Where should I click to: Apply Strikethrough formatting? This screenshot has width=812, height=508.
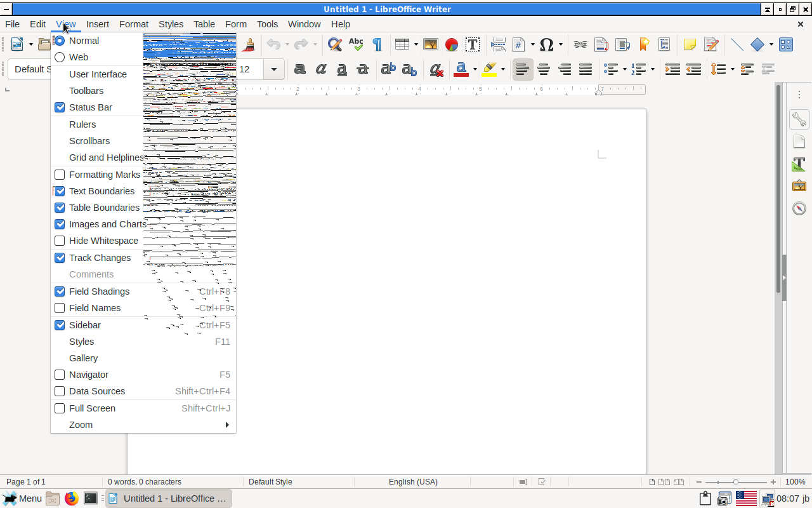tap(363, 69)
